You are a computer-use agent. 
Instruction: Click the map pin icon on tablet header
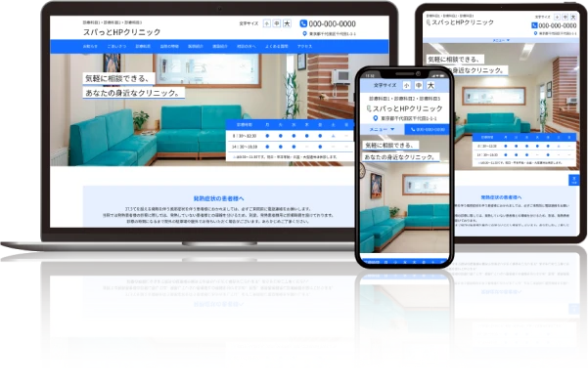pos(535,33)
